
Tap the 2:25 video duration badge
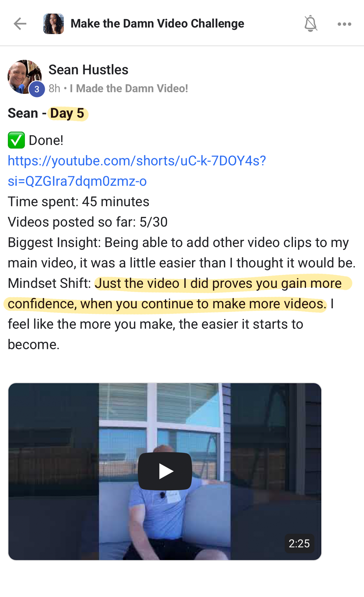(x=299, y=544)
